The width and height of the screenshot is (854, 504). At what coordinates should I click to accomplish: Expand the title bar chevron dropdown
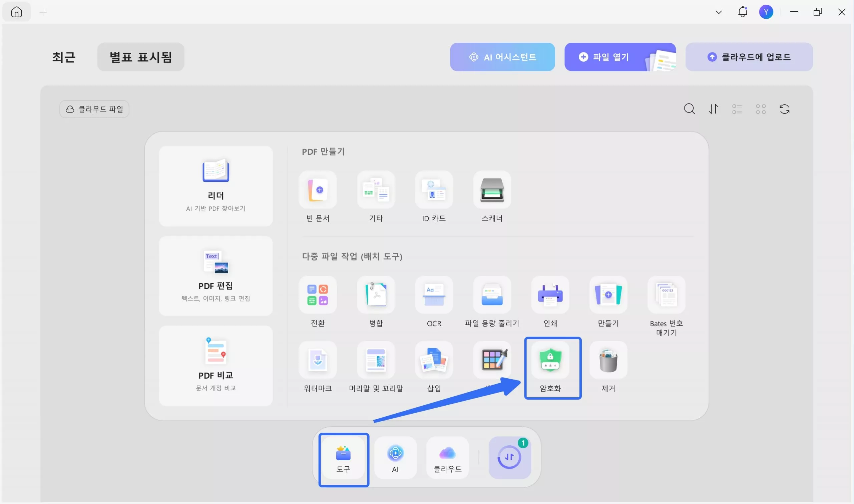[718, 12]
